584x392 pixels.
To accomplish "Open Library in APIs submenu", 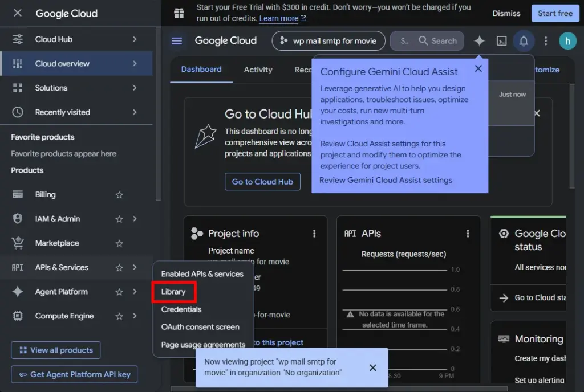I will 173,292.
